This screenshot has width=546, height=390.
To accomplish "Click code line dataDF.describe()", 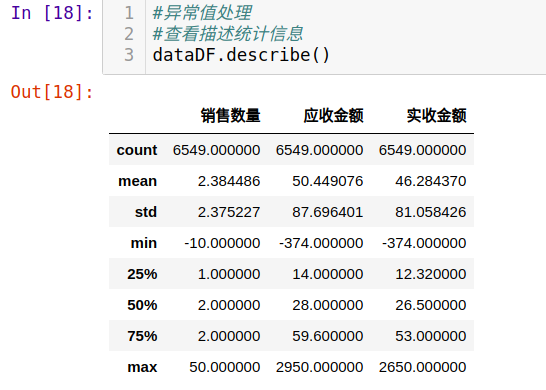I will pos(241,55).
